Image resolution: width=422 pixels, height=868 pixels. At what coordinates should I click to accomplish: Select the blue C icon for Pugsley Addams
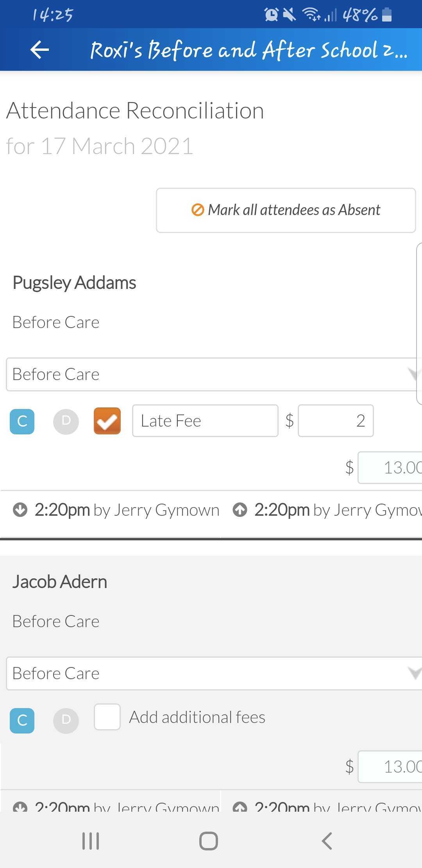[22, 421]
